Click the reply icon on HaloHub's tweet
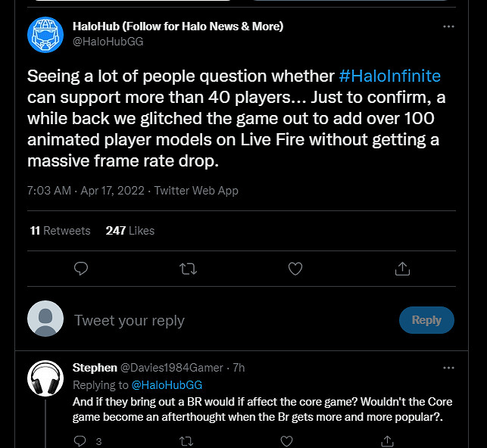487x448 pixels. [x=81, y=268]
